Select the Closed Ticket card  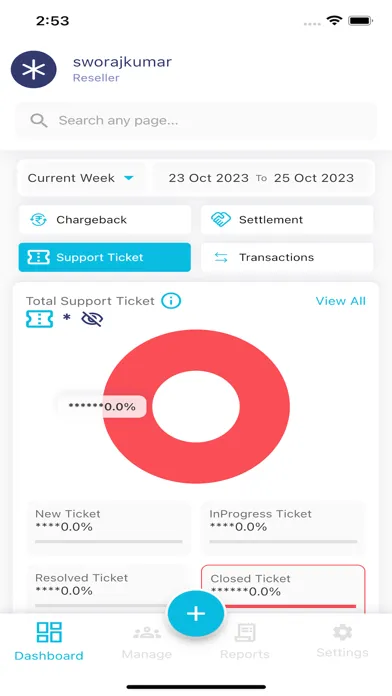coord(283,589)
